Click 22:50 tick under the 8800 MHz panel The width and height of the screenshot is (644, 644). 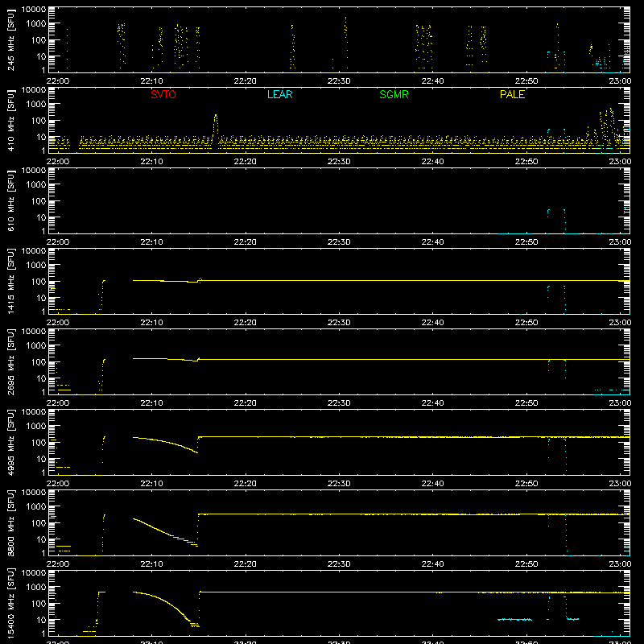526,564
